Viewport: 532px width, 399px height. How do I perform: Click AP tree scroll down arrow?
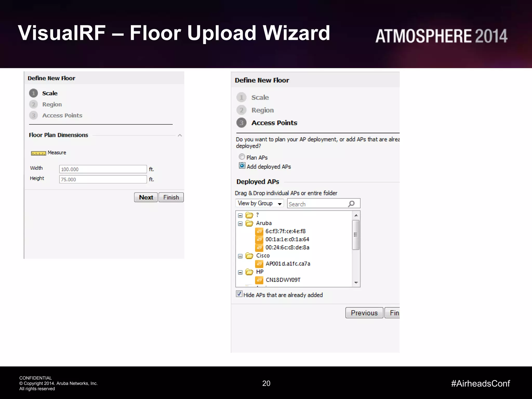pos(356,283)
